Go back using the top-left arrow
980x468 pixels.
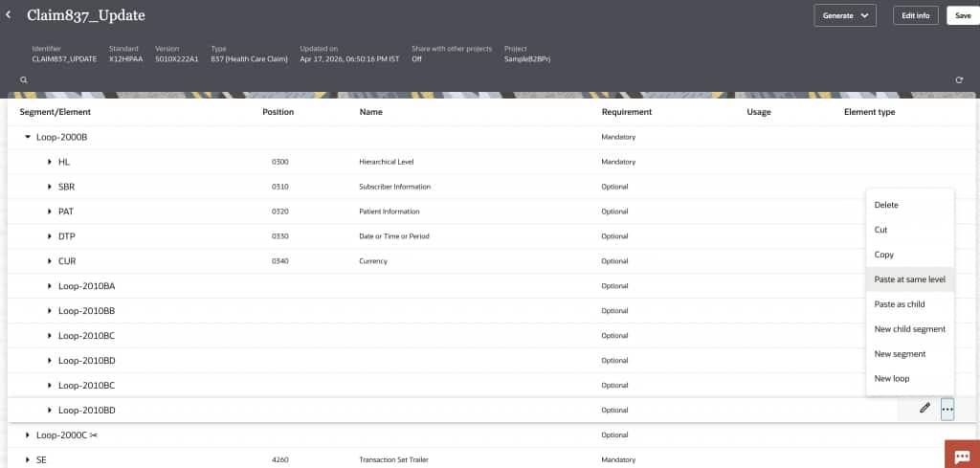click(8, 14)
